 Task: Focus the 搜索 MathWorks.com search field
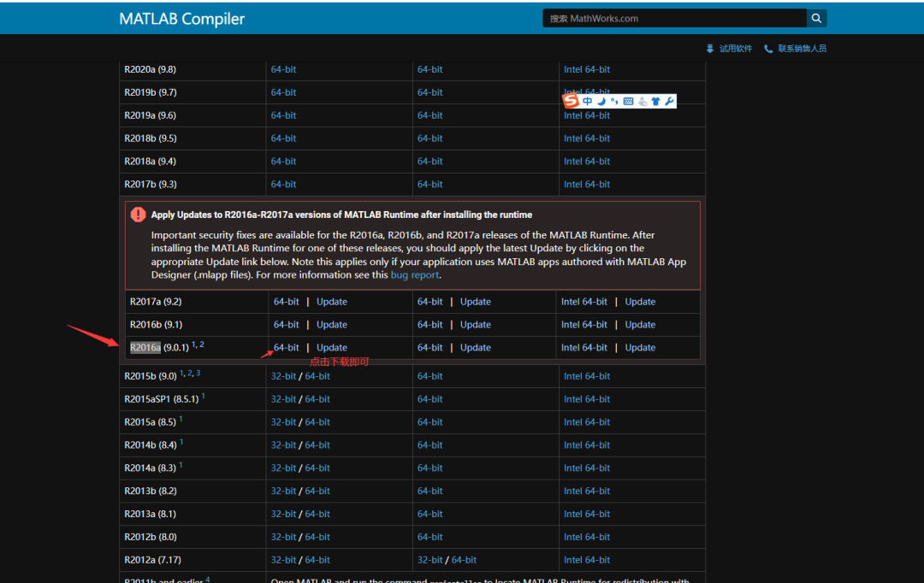(674, 18)
